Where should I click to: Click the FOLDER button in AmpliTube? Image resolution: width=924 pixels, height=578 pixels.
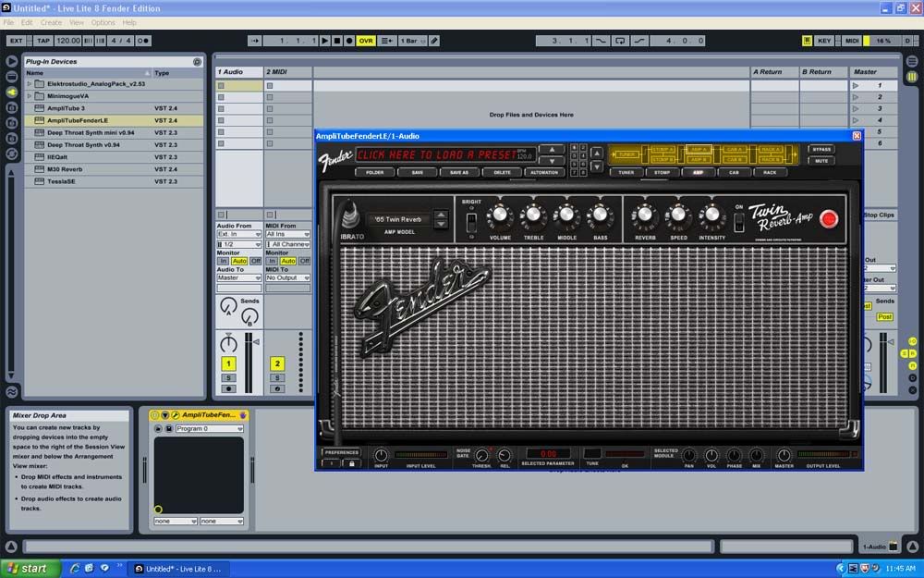pyautogui.click(x=375, y=173)
